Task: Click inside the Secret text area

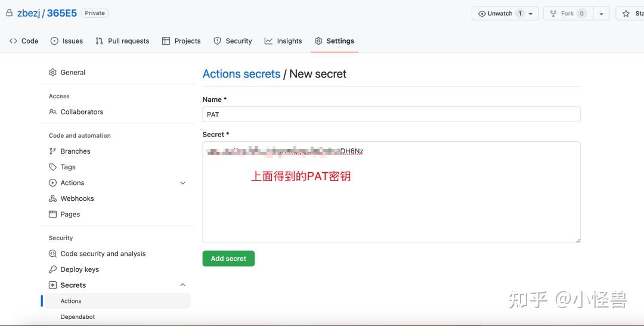Action: point(391,192)
